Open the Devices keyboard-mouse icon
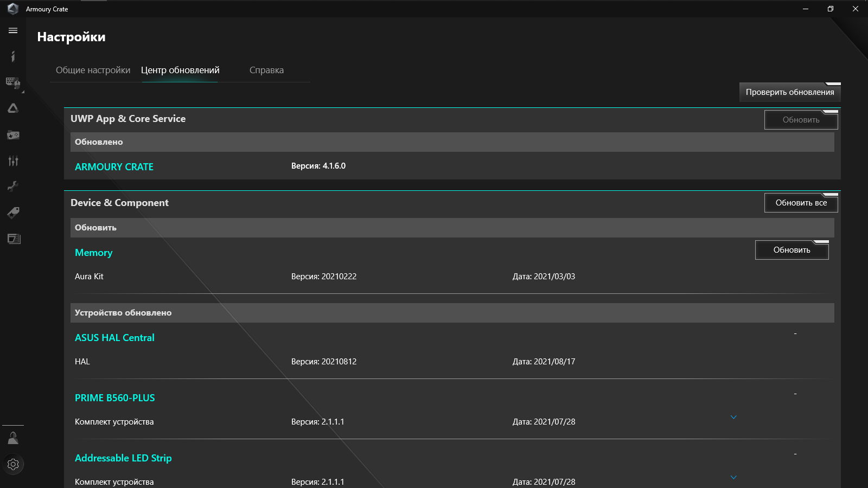 coord(13,83)
